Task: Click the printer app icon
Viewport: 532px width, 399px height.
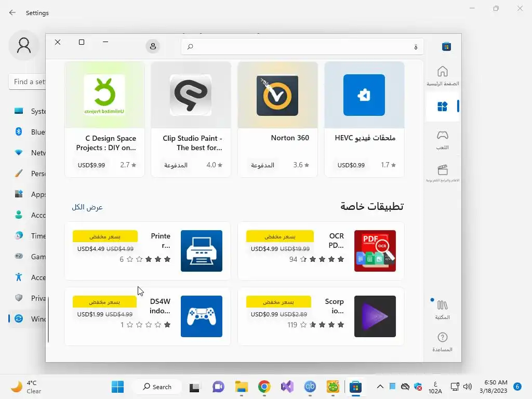Action: pos(202,251)
